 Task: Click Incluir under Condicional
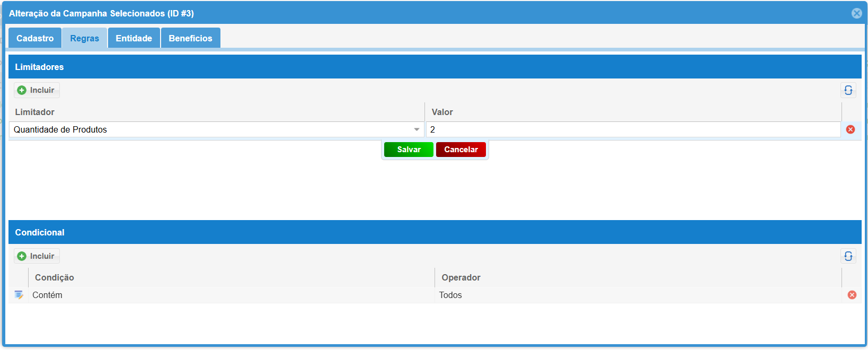[x=37, y=256]
